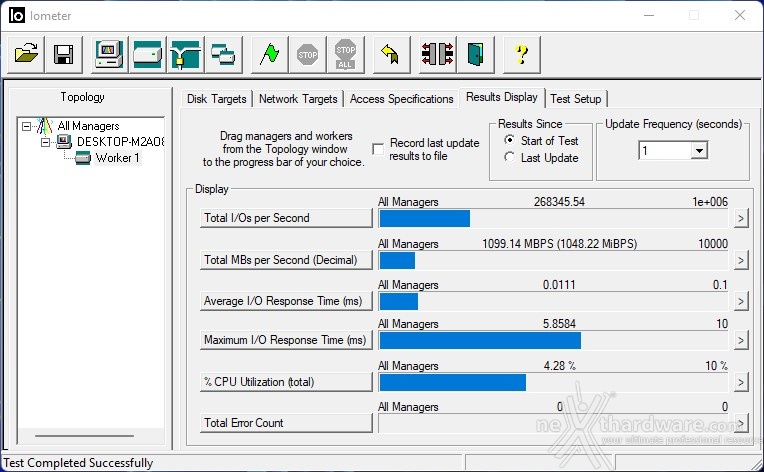The height and width of the screenshot is (472, 764).
Task: Open the About help question mark
Action: tap(521, 54)
